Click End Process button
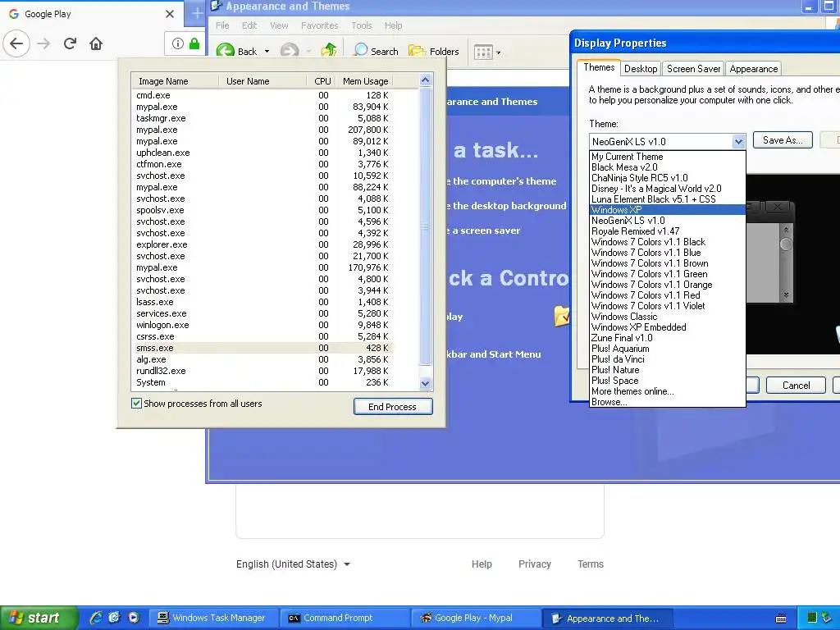This screenshot has width=840, height=630. (393, 407)
